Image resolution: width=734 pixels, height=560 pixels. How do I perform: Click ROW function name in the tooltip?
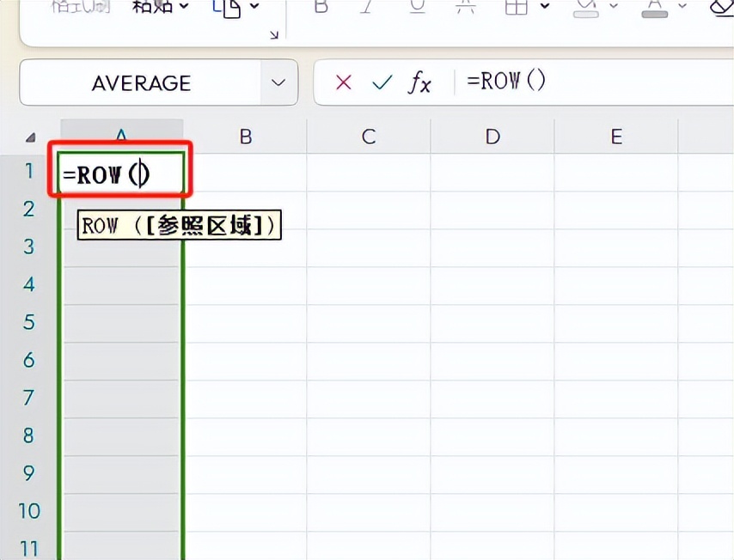point(99,226)
